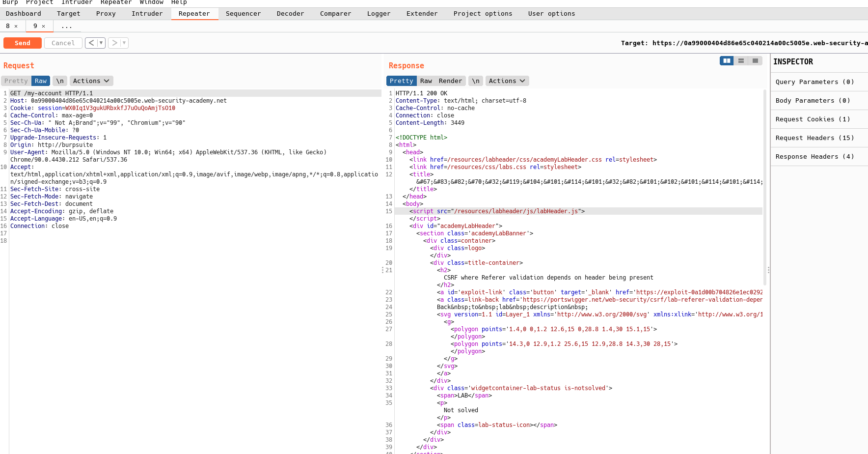Click the exploit-link anchor line in Response

pyautogui.click(x=600, y=292)
